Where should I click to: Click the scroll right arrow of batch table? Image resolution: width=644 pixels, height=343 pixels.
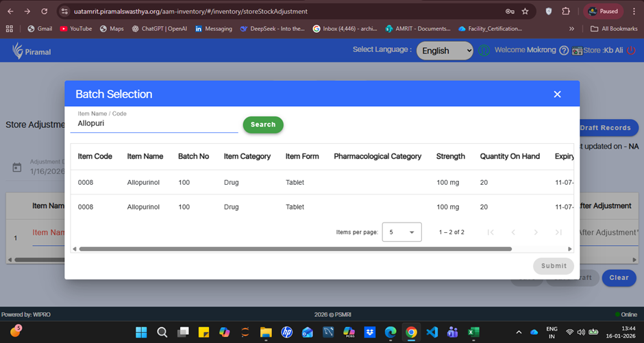569,249
